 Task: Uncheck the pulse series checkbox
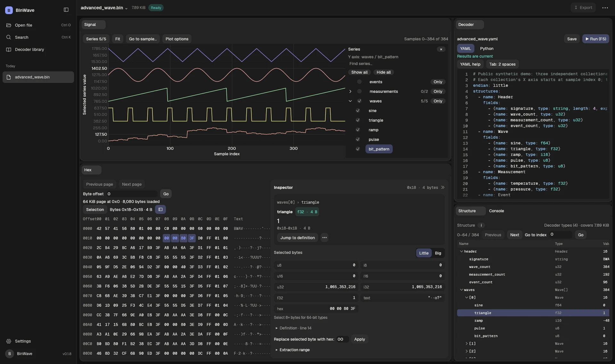coord(358,140)
